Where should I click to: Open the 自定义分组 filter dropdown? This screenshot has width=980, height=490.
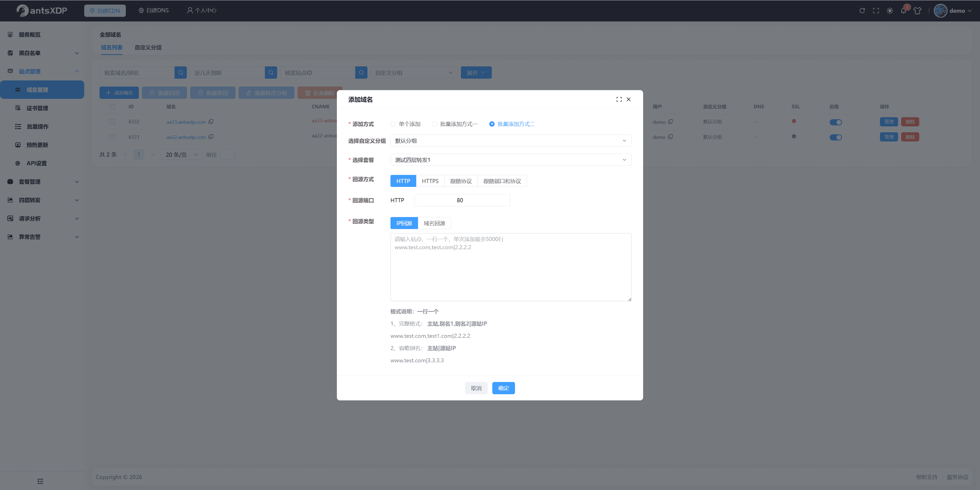pyautogui.click(x=414, y=73)
